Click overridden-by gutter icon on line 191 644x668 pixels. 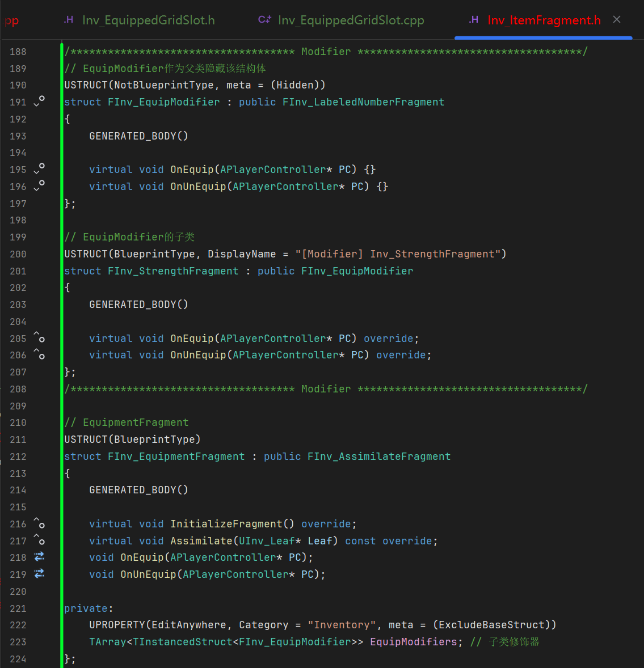(39, 102)
